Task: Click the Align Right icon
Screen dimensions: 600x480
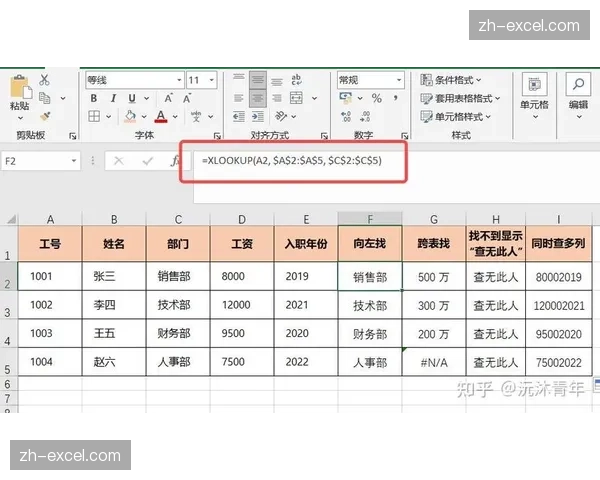Action: pos(277,98)
